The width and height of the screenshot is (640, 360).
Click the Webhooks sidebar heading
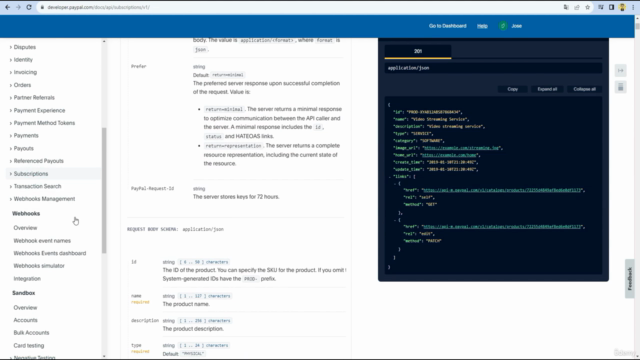[x=26, y=213]
